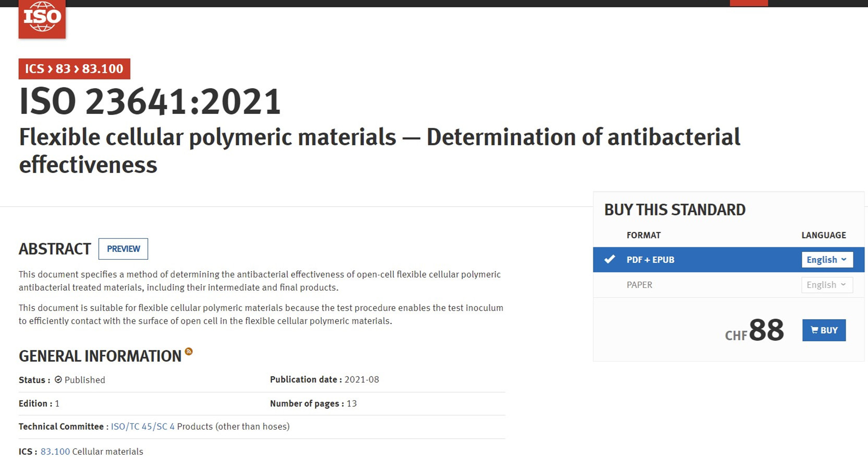Open the RSS feed icon beside General Information
Image resolution: width=868 pixels, height=472 pixels.
[189, 352]
